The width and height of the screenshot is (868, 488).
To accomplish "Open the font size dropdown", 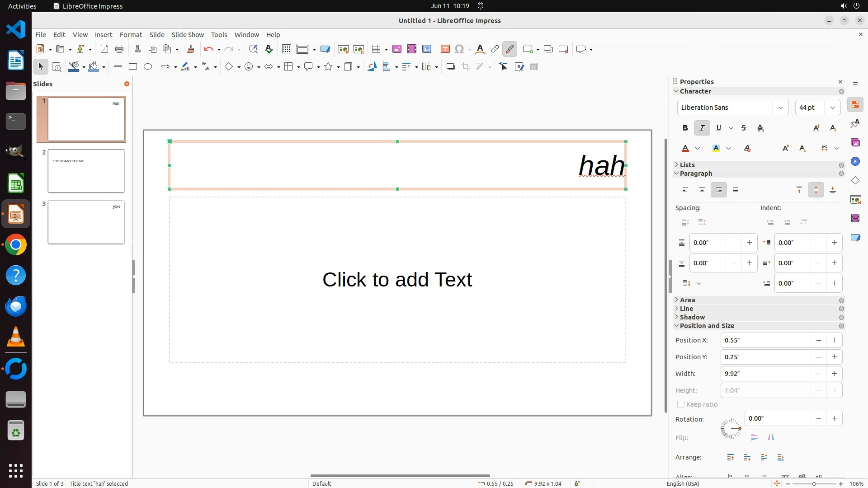I will [833, 108].
